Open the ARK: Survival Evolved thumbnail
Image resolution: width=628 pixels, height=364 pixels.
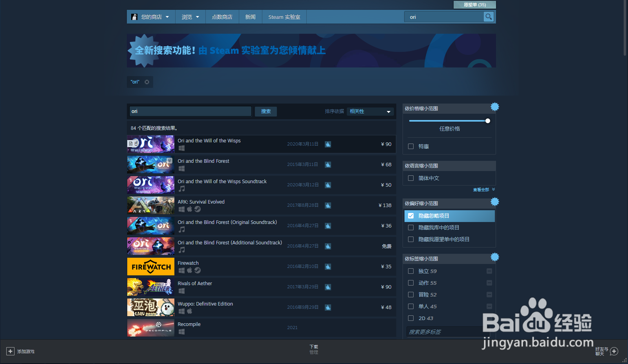(x=151, y=206)
